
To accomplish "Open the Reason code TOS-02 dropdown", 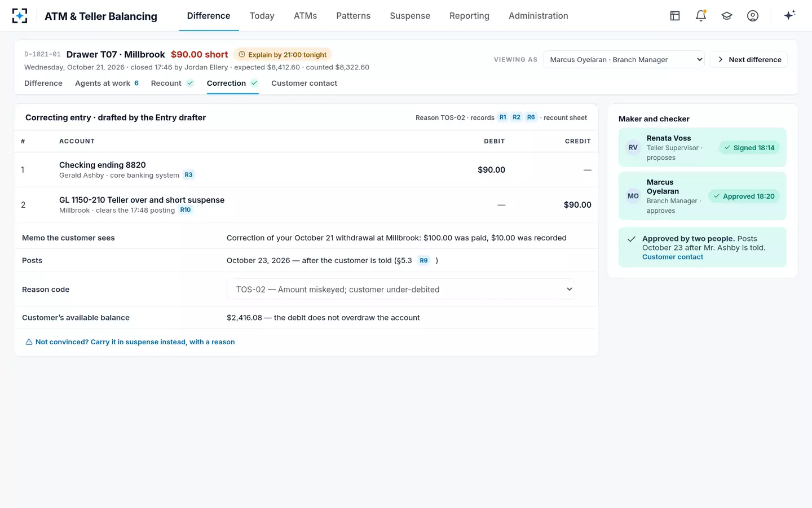I will tap(401, 290).
